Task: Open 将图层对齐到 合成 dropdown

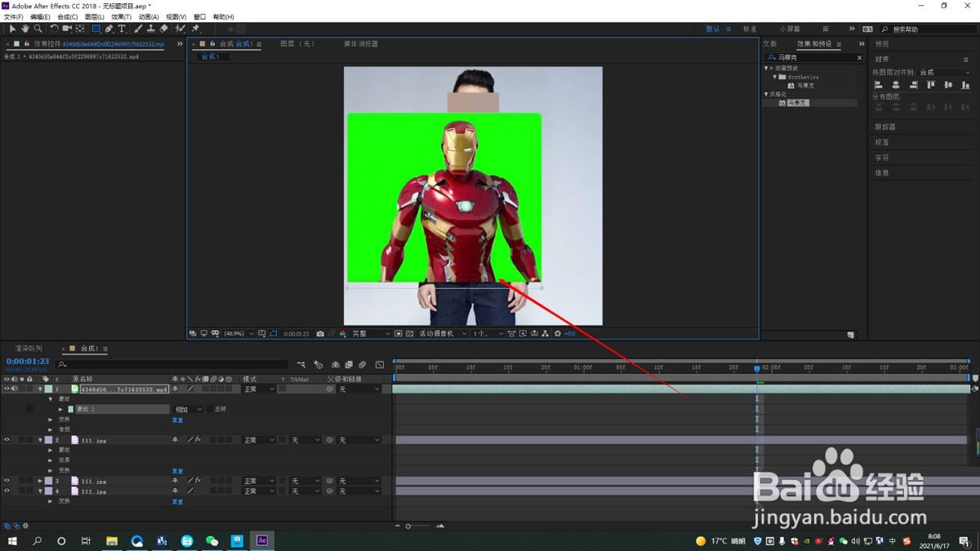Action: click(x=946, y=73)
